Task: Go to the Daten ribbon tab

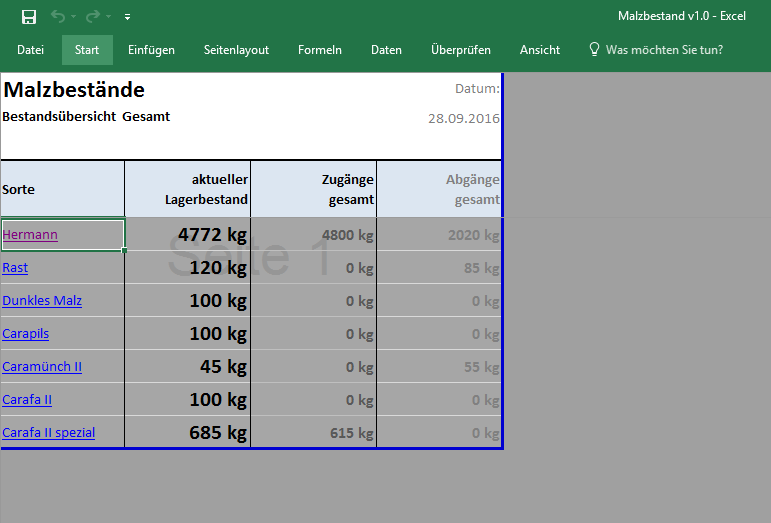Action: tap(386, 50)
